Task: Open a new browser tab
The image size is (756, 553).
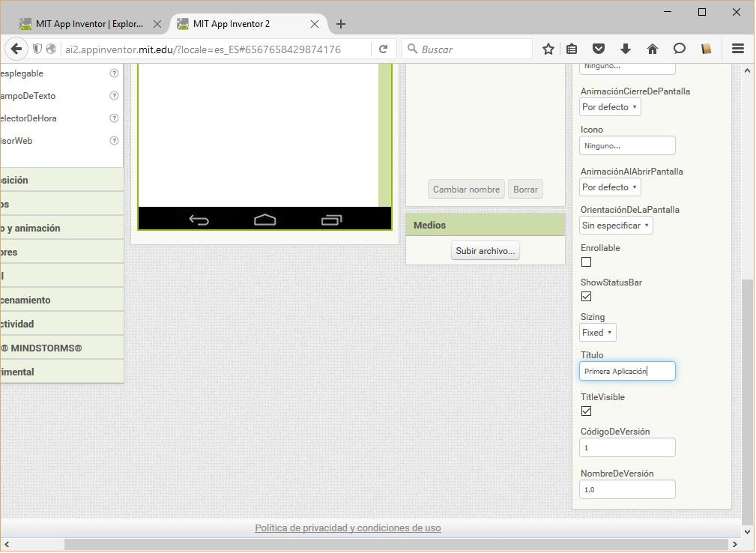Action: tap(341, 24)
